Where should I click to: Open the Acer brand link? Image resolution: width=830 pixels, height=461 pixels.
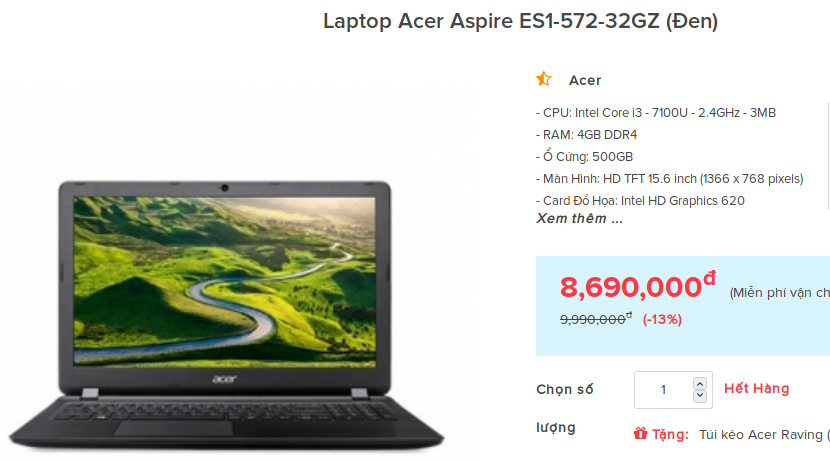point(585,80)
